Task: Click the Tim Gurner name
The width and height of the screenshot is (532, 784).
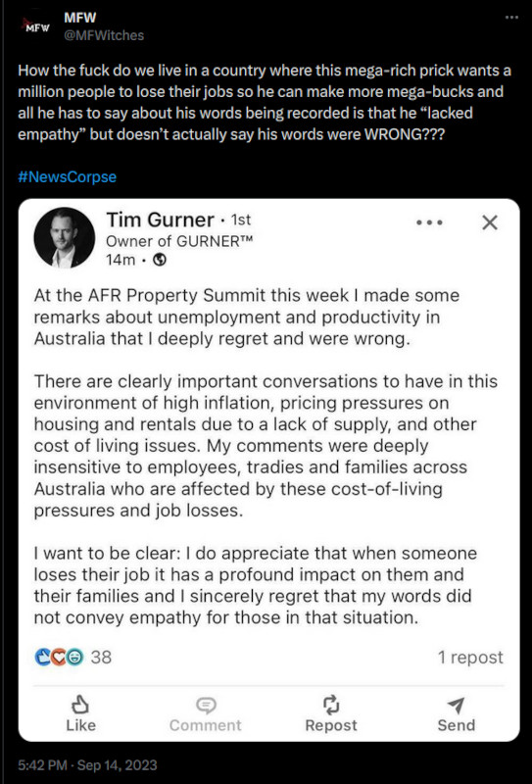Action: [x=160, y=220]
